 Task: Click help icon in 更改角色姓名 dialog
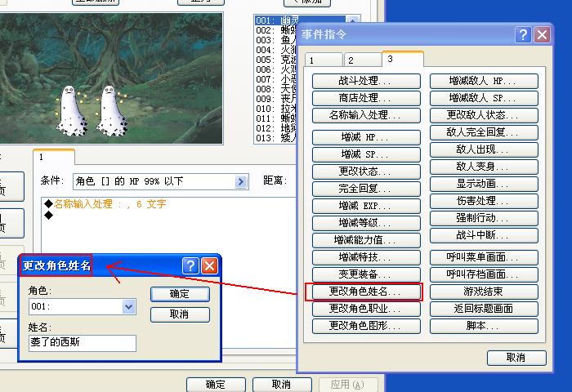(x=190, y=266)
